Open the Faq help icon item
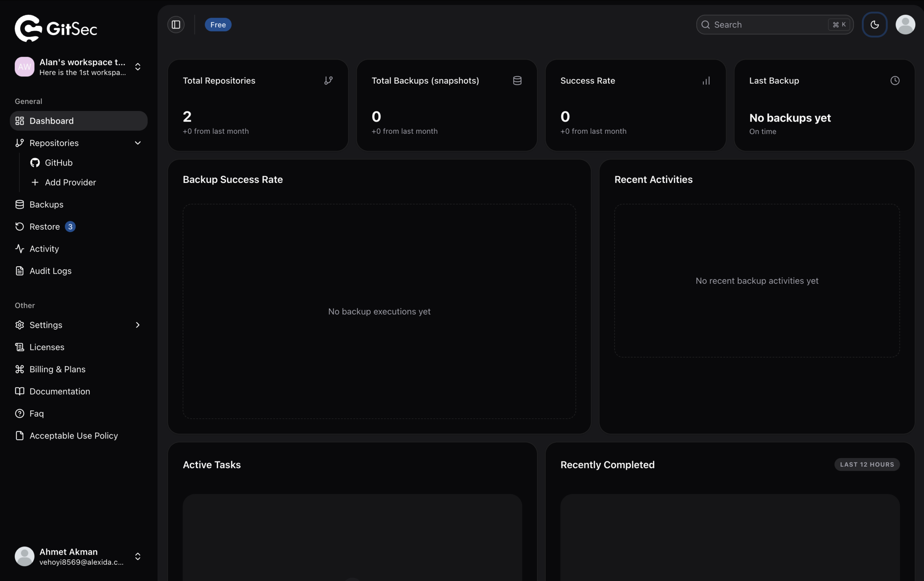This screenshot has width=924, height=581. coord(20,413)
